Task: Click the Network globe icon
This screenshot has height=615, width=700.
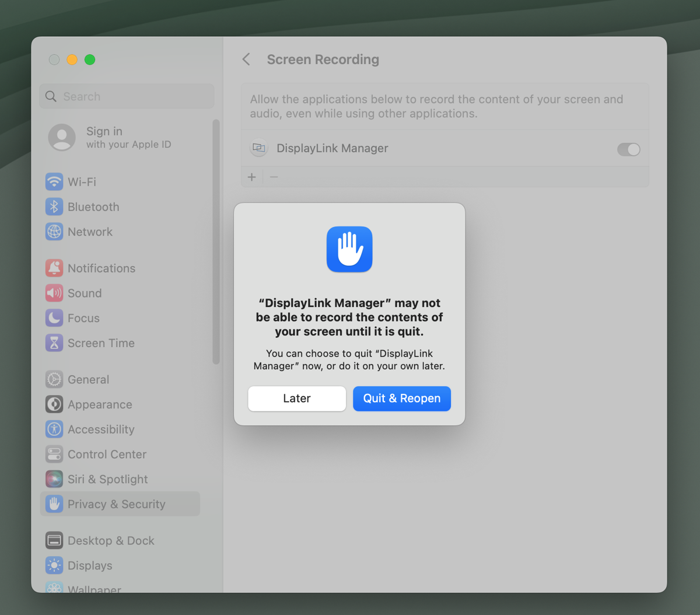Action: tap(54, 232)
